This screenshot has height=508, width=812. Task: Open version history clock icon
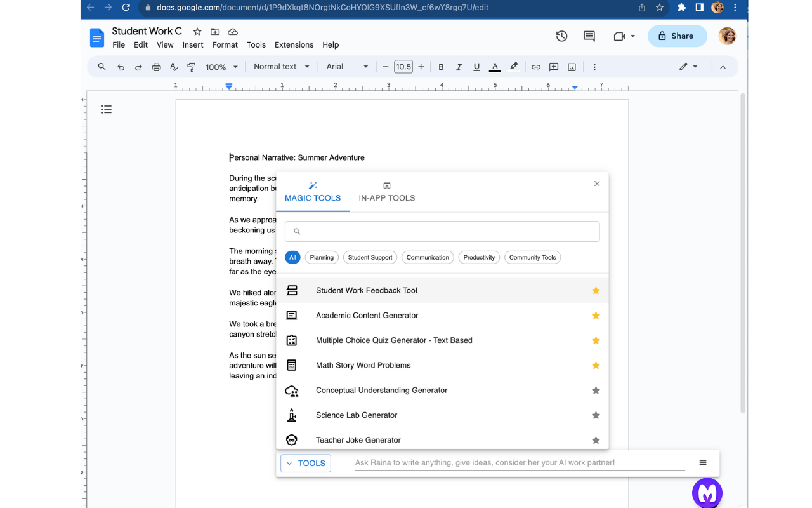pos(561,36)
